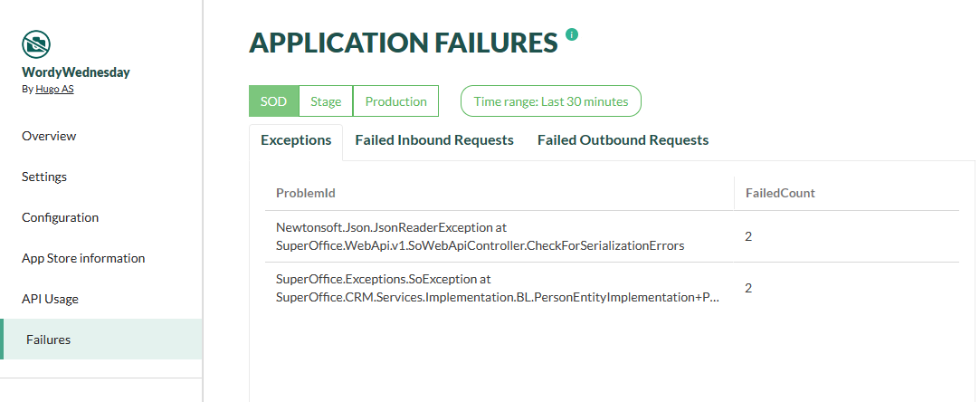Open the Hugo AS vendor link

point(54,89)
